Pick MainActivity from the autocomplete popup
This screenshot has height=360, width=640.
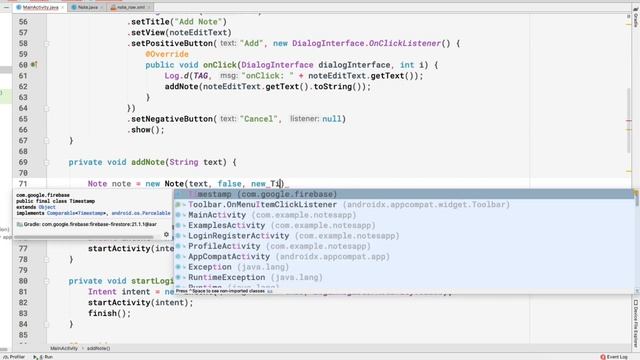[x=404, y=215]
